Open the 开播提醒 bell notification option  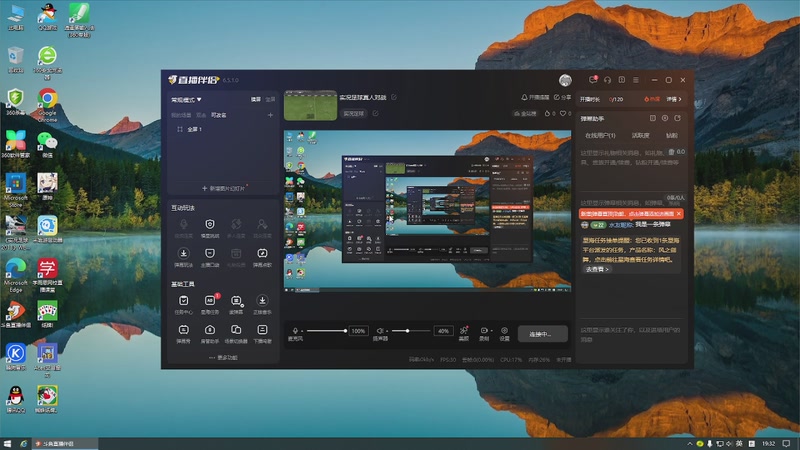click(x=535, y=97)
